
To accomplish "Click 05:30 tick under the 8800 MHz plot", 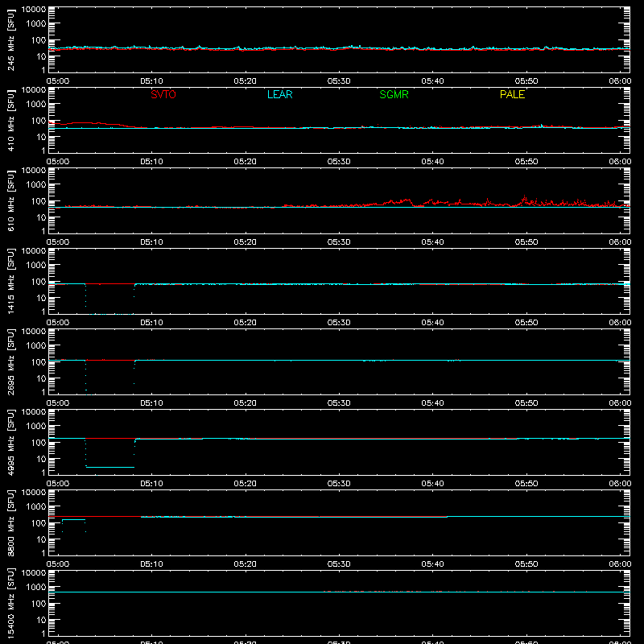I will coord(339,564).
